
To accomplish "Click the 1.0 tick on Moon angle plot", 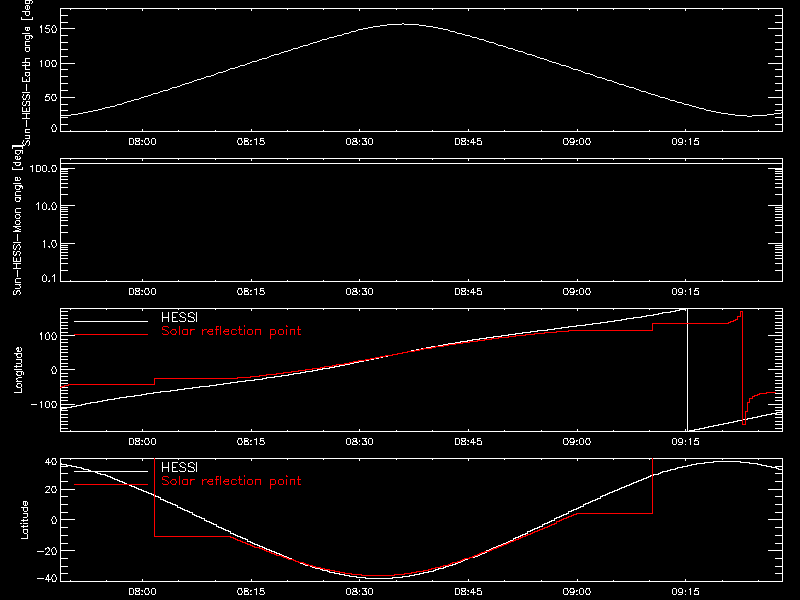I will [49, 244].
